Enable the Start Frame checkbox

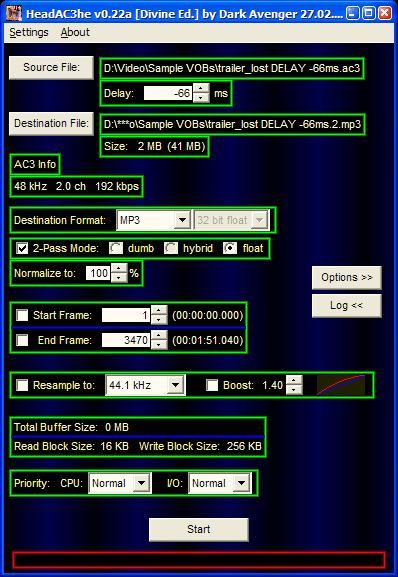click(x=22, y=315)
